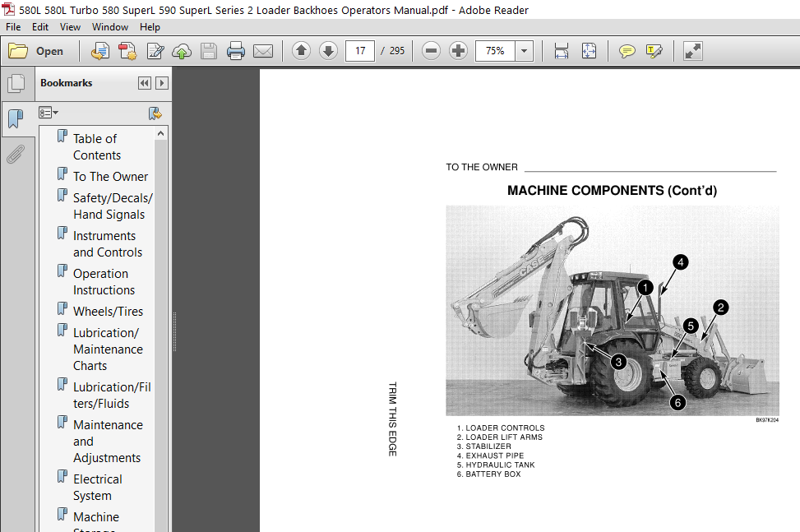Viewport: 800px width, 532px height.
Task: Click the Save floppy disk icon
Action: (209, 51)
